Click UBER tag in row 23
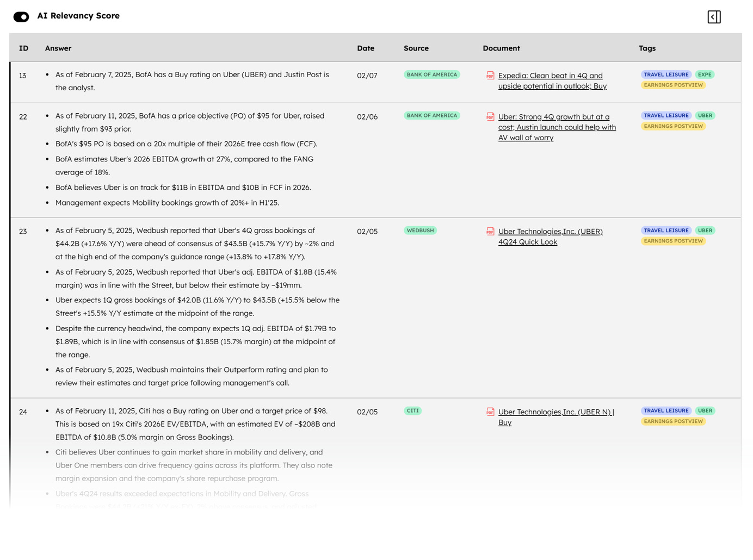 click(x=705, y=231)
